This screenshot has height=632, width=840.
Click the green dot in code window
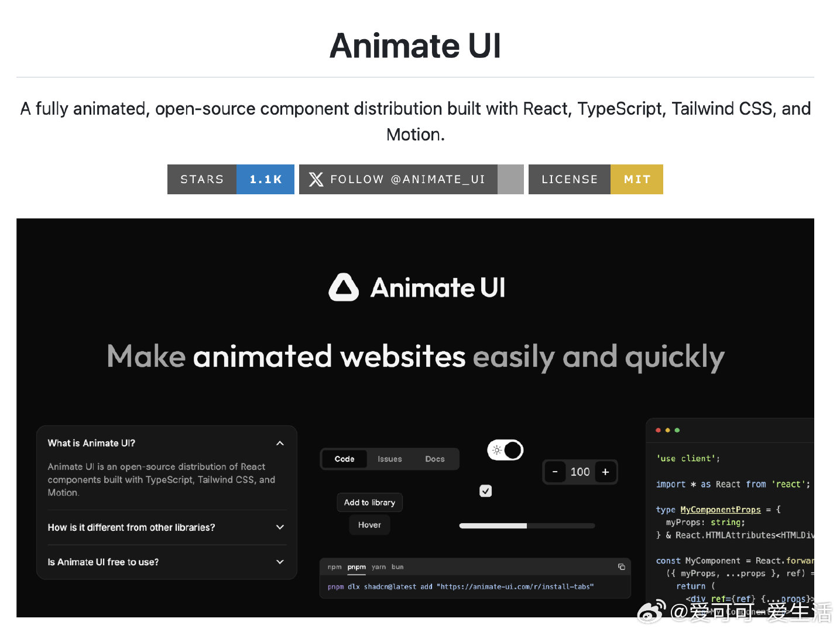point(677,430)
